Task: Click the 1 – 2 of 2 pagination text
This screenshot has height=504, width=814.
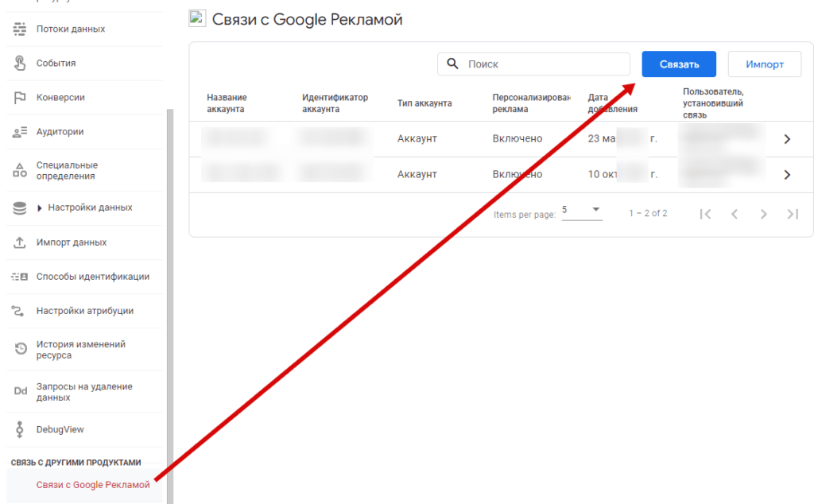Action: (x=648, y=213)
